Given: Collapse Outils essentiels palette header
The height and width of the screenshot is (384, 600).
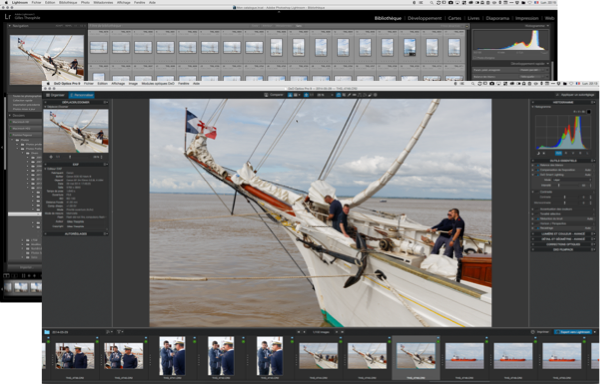Looking at the screenshot, I should coord(563,161).
